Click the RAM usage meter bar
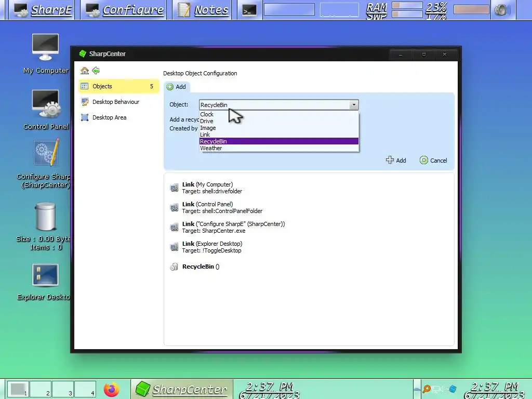The height and width of the screenshot is (399, 532). 407,5
